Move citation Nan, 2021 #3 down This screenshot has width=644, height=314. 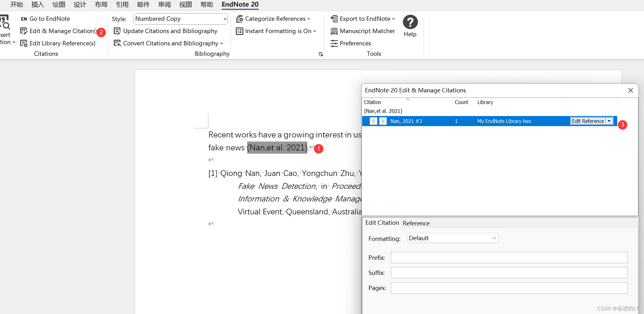click(383, 121)
